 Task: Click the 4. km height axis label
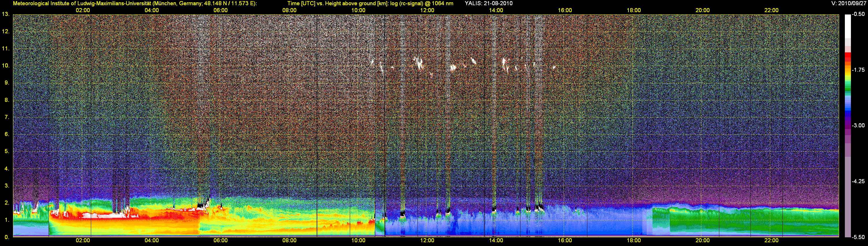point(7,168)
